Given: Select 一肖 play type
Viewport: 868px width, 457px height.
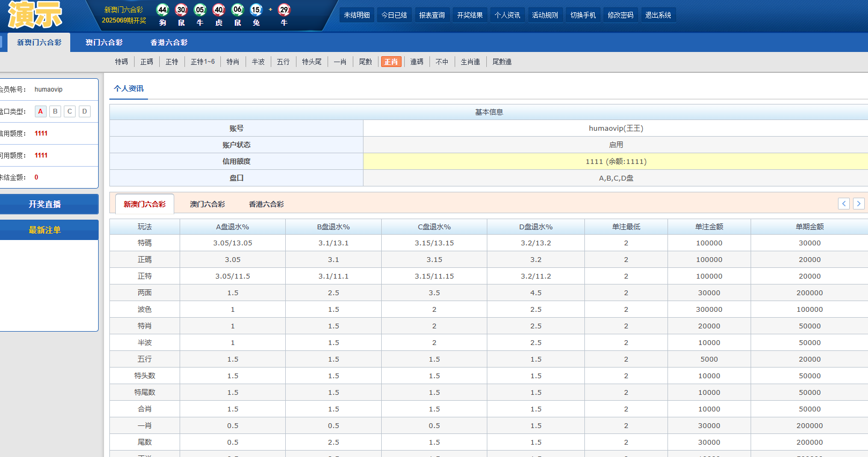Looking at the screenshot, I should 340,62.
